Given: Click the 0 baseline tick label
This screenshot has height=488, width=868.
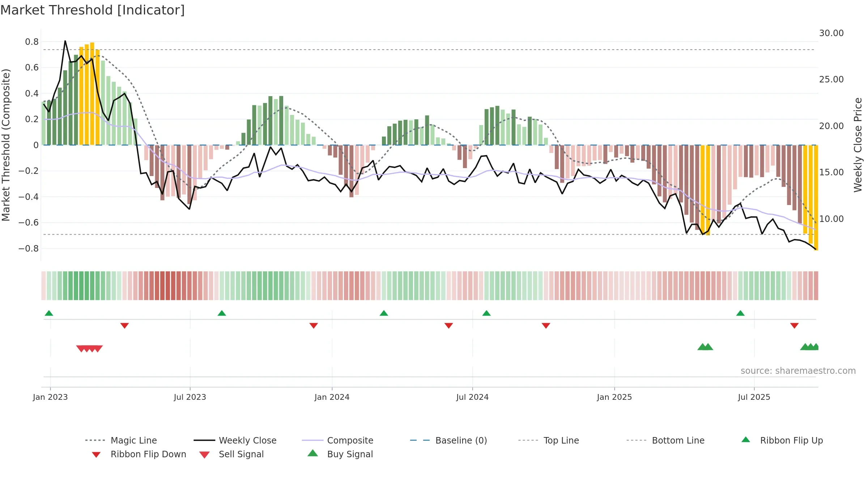Looking at the screenshot, I should pyautogui.click(x=36, y=145).
